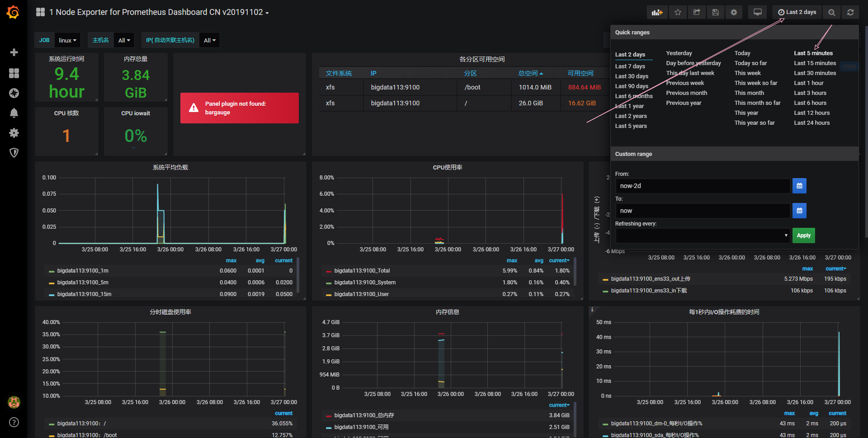Toggle bigdata113:9100_ens33_out上传 series visibility
Viewport: 868px width, 438px height.
point(651,279)
